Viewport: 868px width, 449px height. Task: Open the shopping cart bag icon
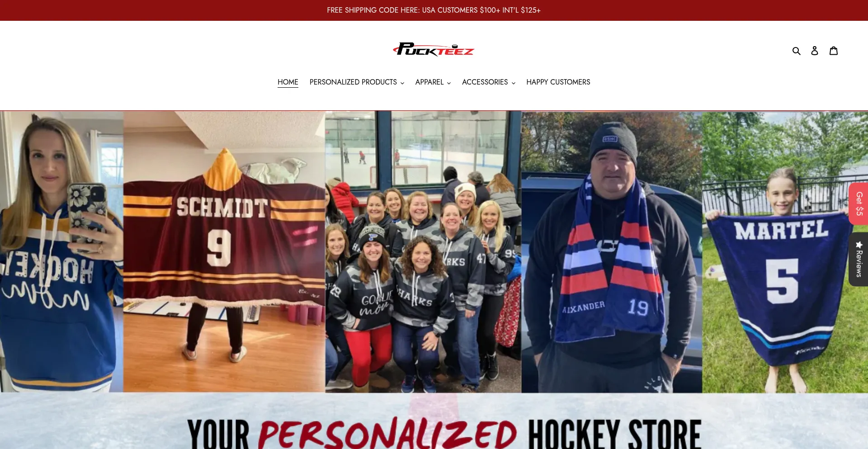tap(834, 51)
